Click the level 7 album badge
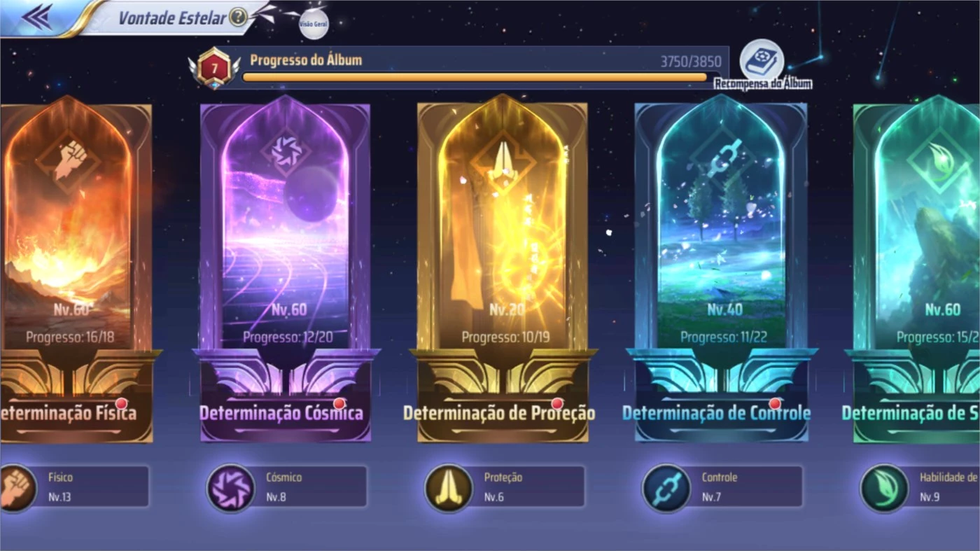Screen dimensions: 980x551 [214, 69]
